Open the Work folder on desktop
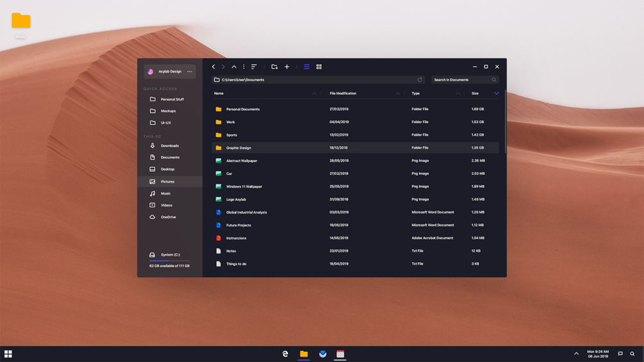The image size is (644, 362). (x=21, y=26)
